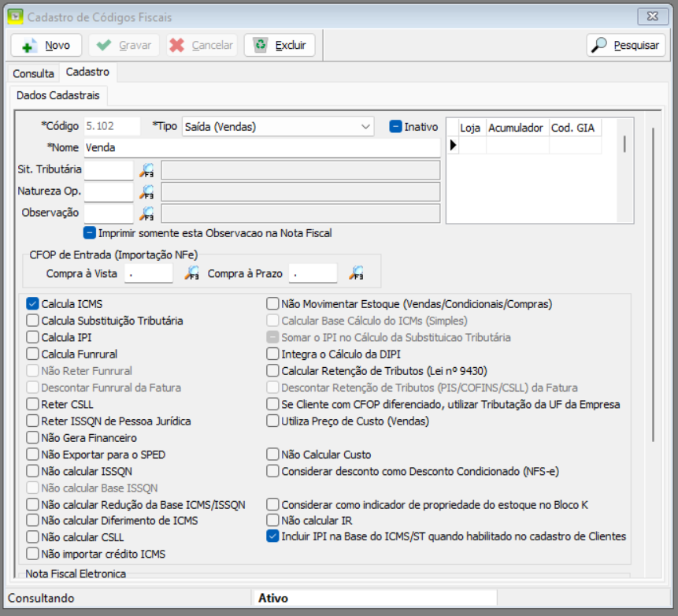Toggle the Inativo checkbox
Screen dimensions: 678x616
tap(395, 126)
